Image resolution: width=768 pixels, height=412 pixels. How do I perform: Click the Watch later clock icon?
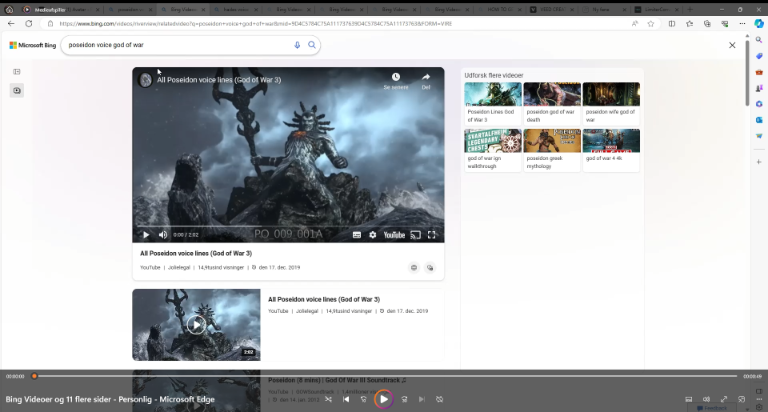(x=396, y=78)
